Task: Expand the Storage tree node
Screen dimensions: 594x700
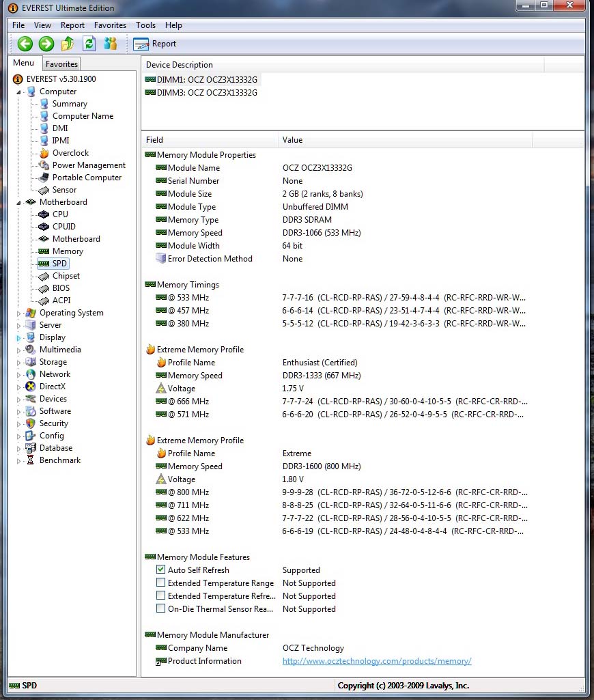Action: 18,363
